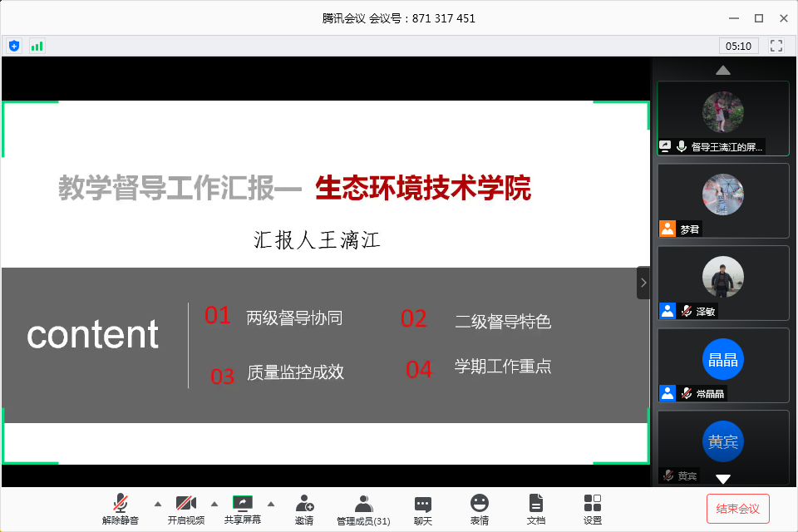Open the 文档 documents icon
This screenshot has height=532, width=798.
pyautogui.click(x=536, y=504)
